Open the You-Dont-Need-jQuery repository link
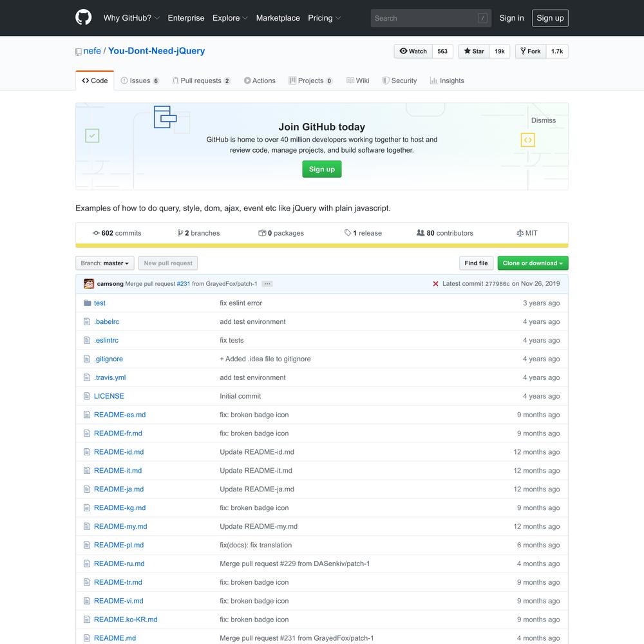644x644 pixels. coord(156,51)
